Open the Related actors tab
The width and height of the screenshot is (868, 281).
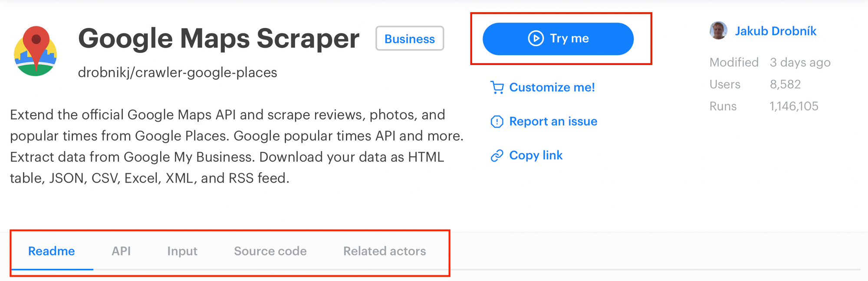point(385,251)
